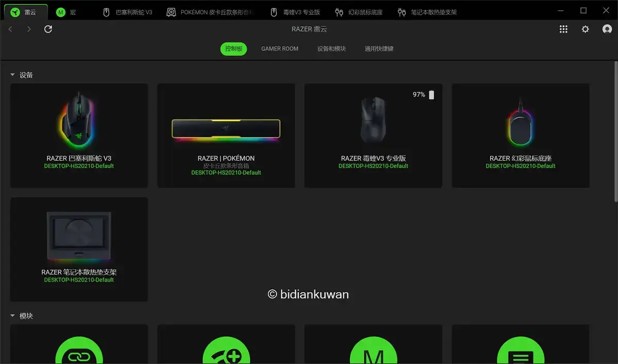Viewport: 618px width, 364px height.
Task: Open the RAZER 幻彩鼠标底座 device card
Action: coord(521,136)
